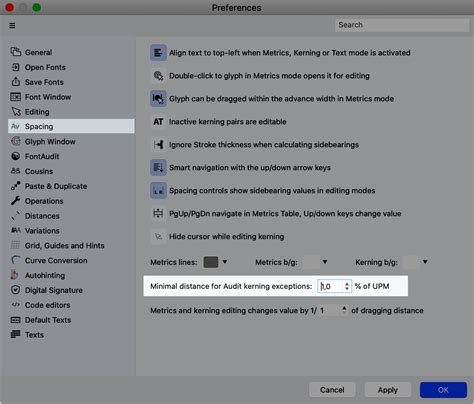Click the FontAudit sidebar icon
Viewport: 474px width, 404px height.
point(16,156)
